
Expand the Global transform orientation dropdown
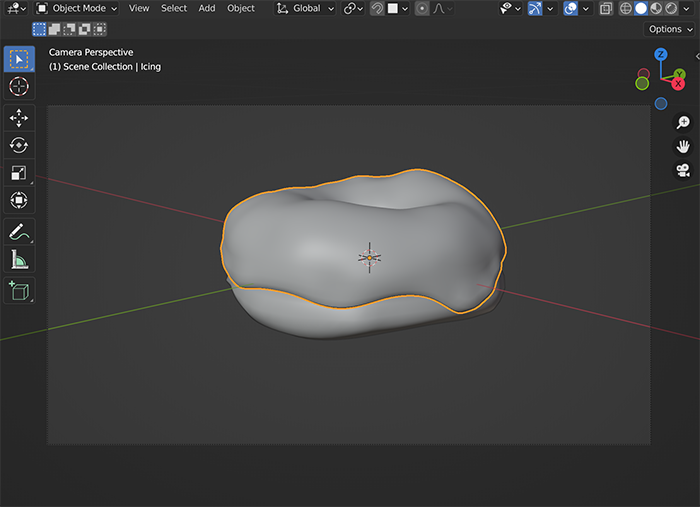coord(306,8)
